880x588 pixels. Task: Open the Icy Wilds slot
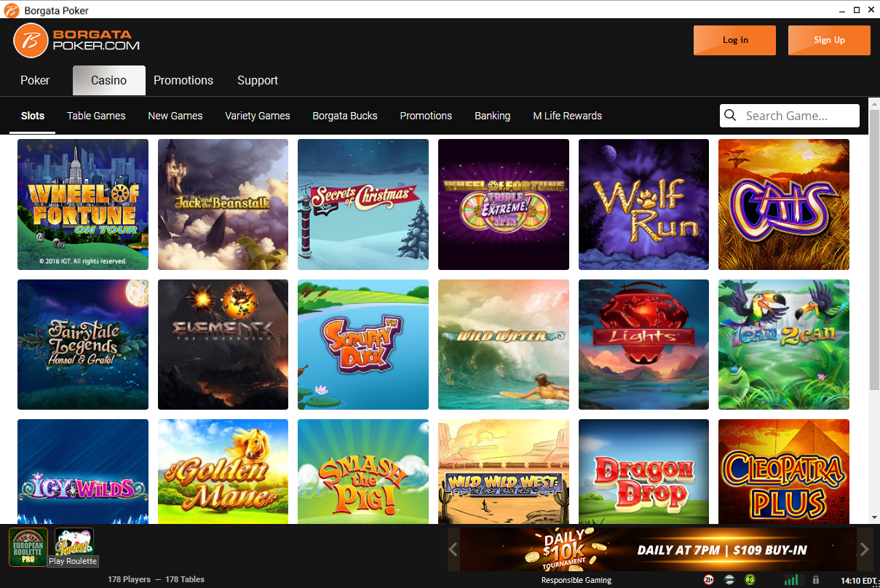click(83, 471)
